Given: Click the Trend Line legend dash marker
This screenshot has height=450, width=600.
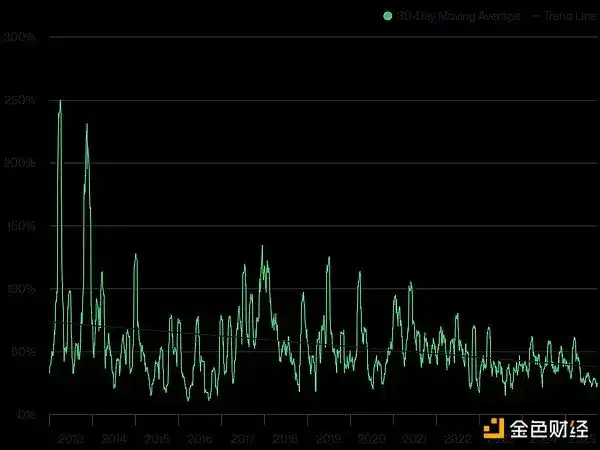Looking at the screenshot, I should tap(537, 17).
